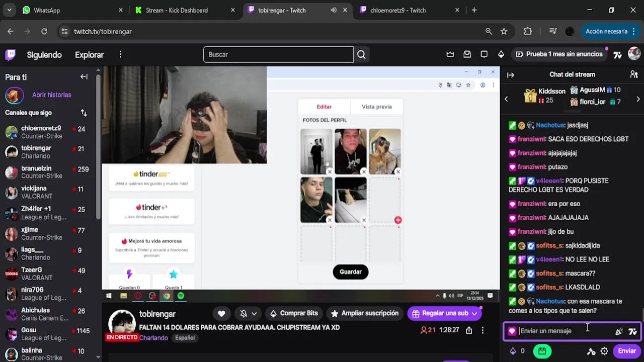Open a new browser tab with plus
The image size is (644, 362).
pyautogui.click(x=474, y=10)
